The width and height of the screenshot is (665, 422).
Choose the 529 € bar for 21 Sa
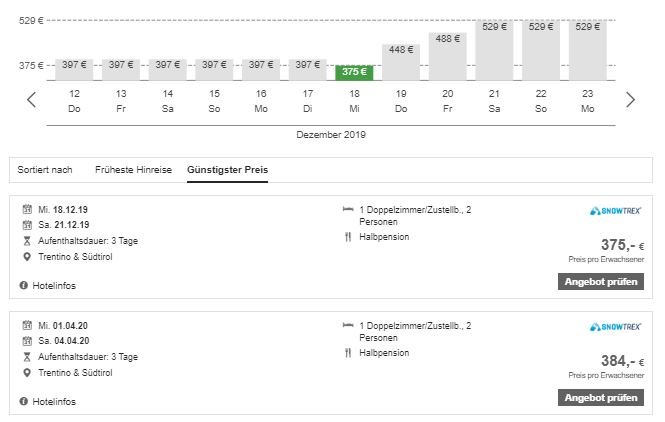pyautogui.click(x=494, y=50)
